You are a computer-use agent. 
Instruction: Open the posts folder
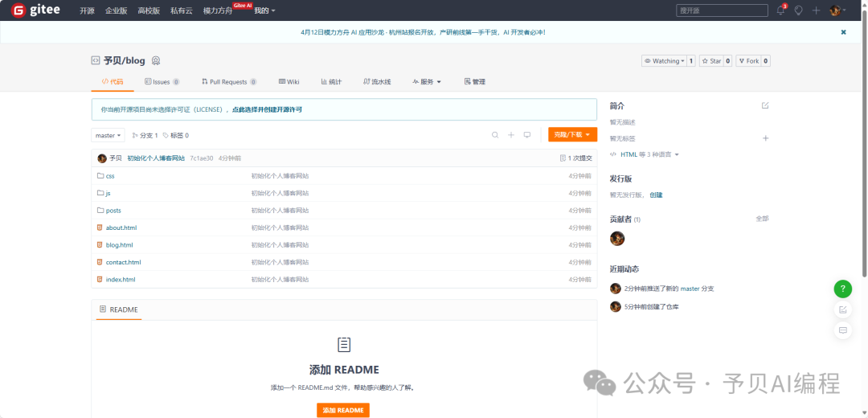[113, 211]
